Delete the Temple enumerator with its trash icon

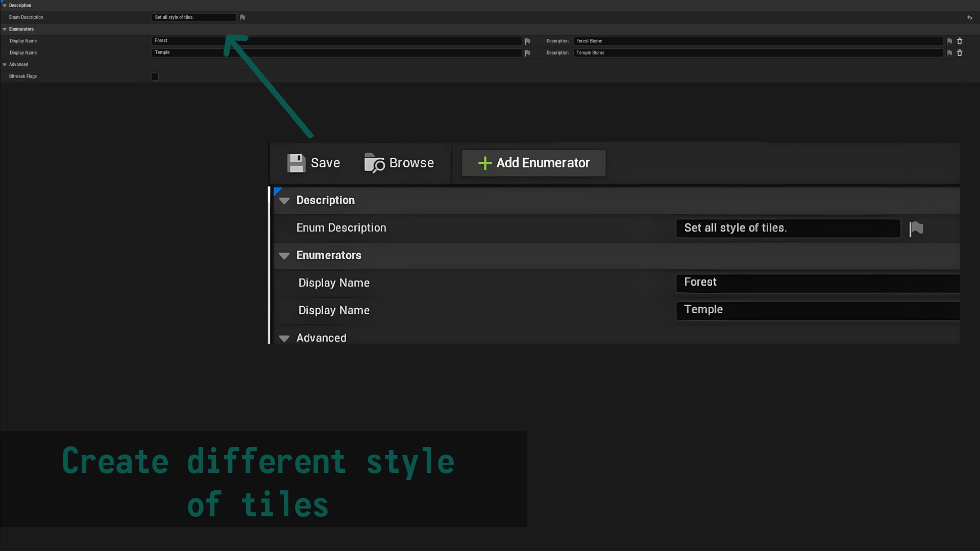(x=960, y=53)
